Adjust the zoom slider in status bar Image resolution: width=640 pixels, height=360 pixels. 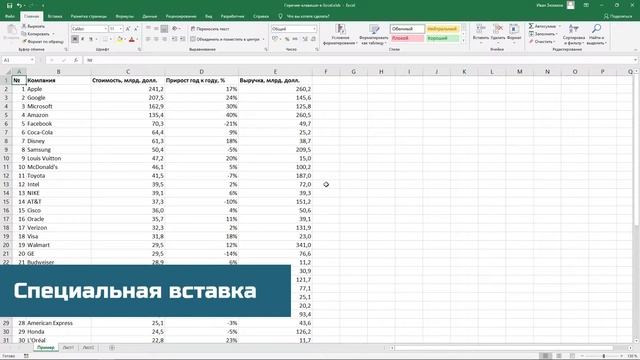pos(604,356)
